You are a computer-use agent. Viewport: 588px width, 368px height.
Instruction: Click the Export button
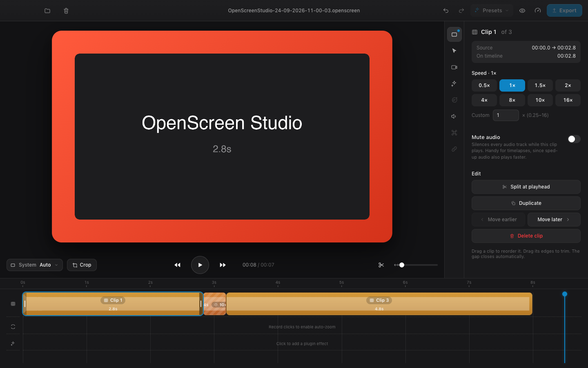(564, 11)
